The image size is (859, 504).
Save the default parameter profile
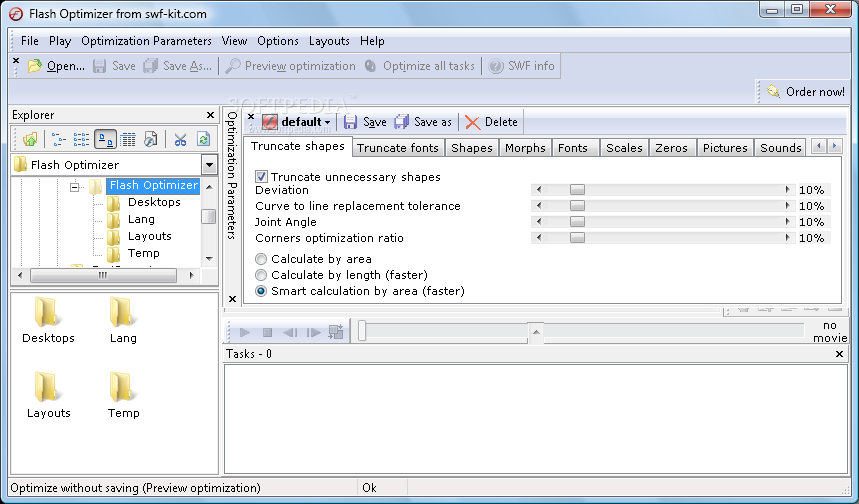point(365,122)
